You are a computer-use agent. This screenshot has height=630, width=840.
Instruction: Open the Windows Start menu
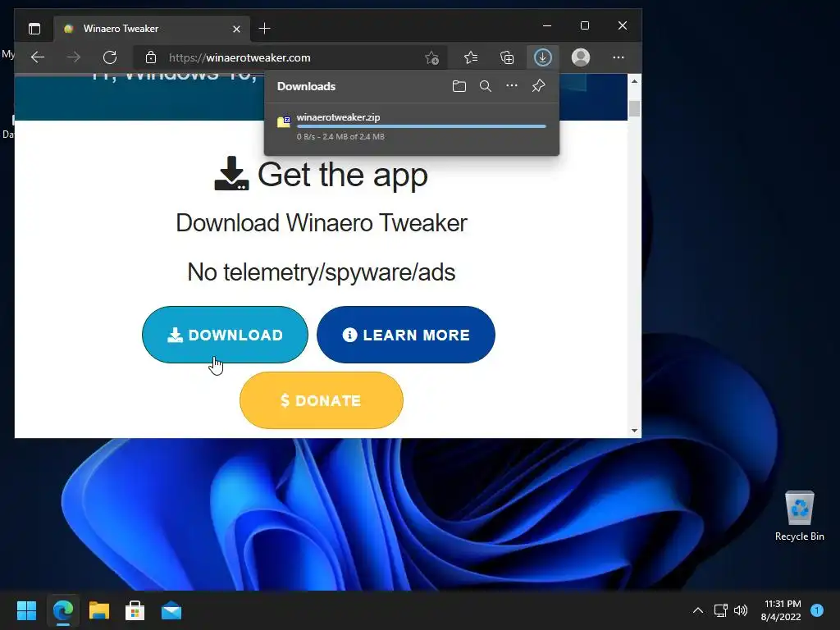26,610
